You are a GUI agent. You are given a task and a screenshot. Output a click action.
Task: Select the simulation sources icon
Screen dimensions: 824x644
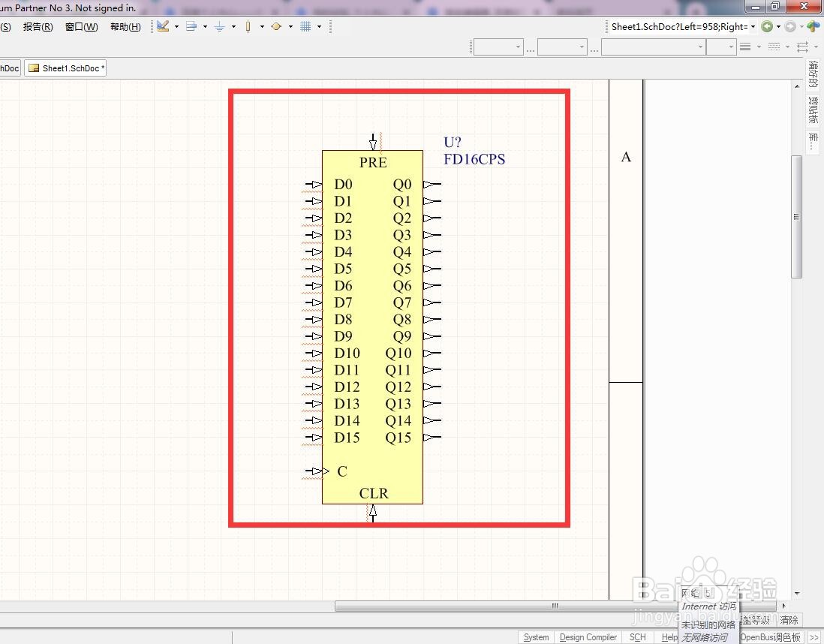(276, 26)
